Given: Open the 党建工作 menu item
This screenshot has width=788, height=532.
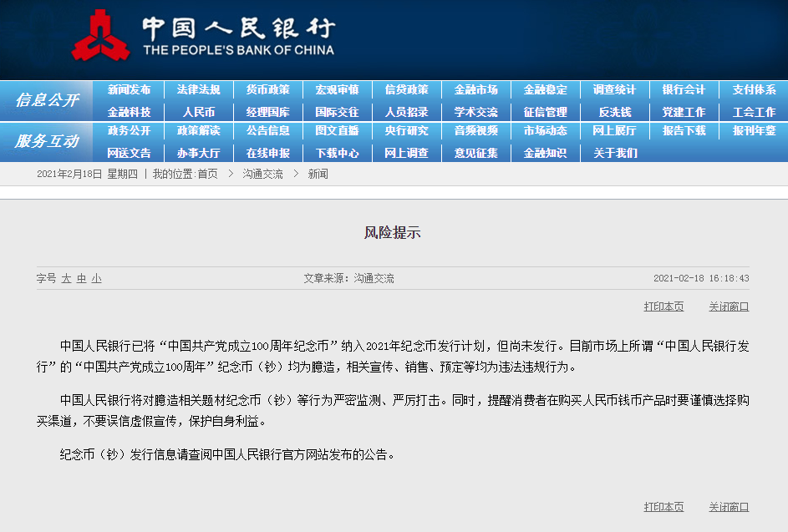Looking at the screenshot, I should click(x=684, y=112).
